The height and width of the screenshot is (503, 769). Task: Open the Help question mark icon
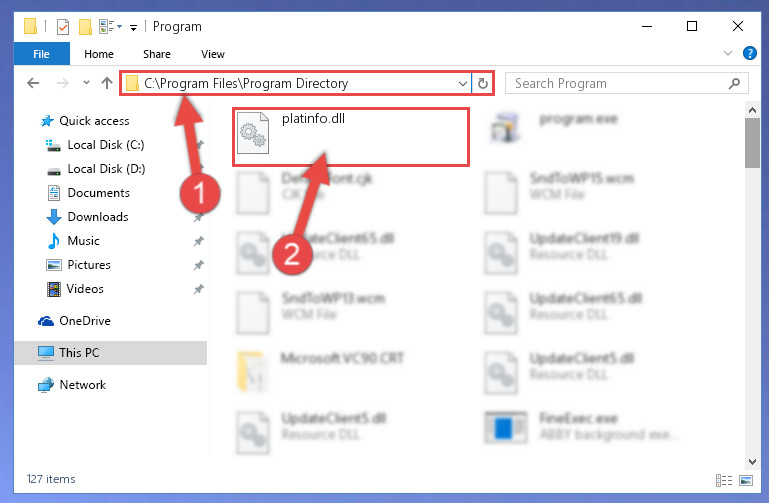749,53
